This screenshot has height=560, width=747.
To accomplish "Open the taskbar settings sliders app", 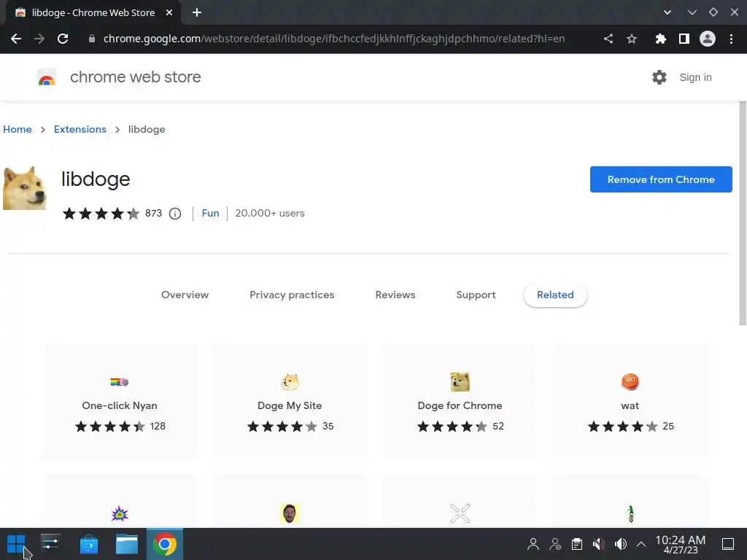I will [50, 544].
